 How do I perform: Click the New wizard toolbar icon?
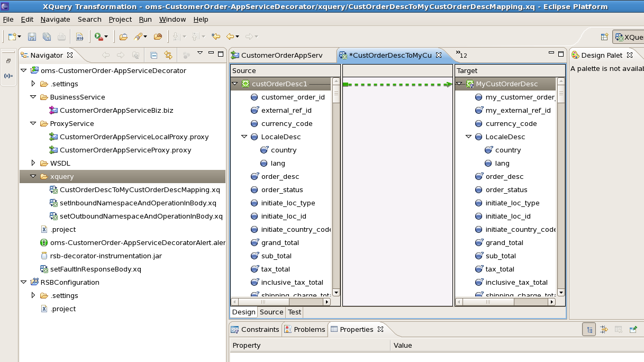(x=12, y=37)
